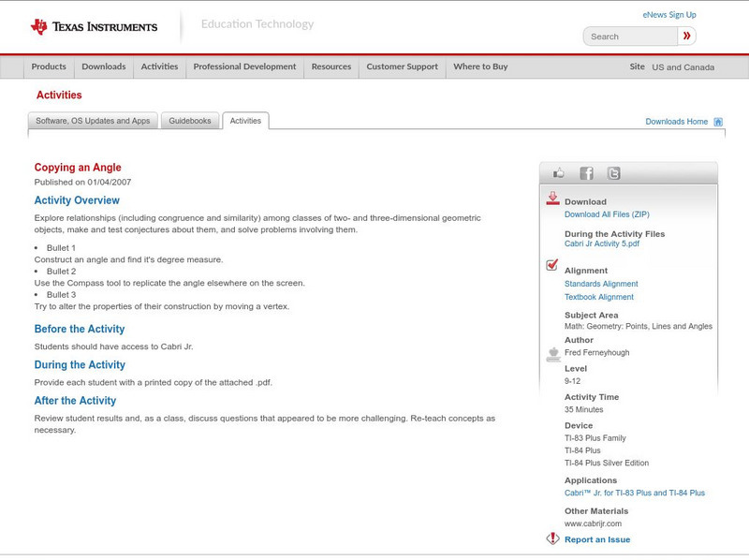Click the red download arrow icon

(552, 199)
